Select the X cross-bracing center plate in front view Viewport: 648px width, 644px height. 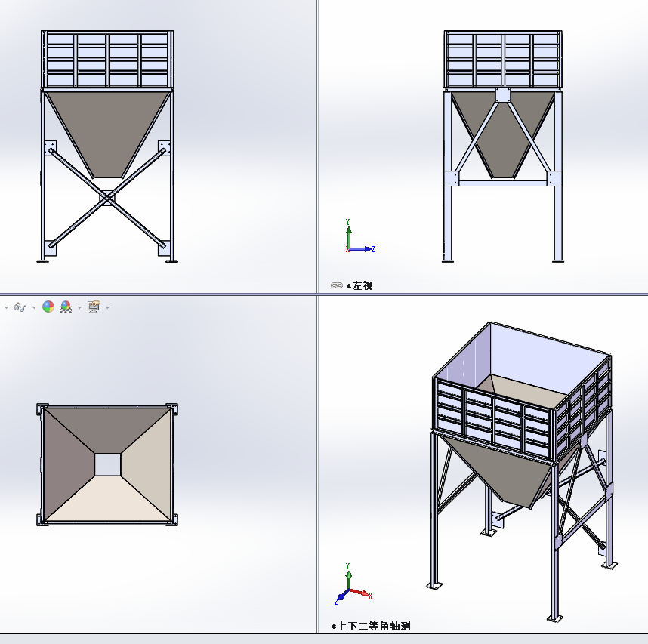click(x=107, y=199)
